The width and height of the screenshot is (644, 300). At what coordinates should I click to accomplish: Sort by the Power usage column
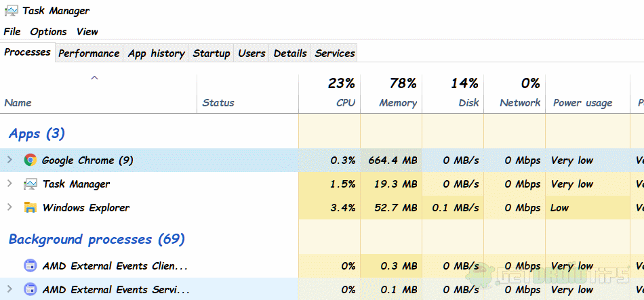point(582,103)
